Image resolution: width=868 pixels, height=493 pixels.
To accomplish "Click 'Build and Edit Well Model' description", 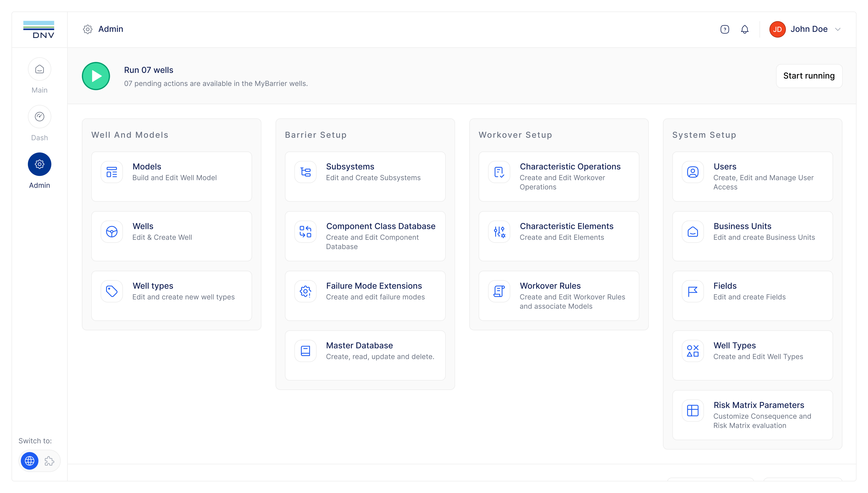I will (x=175, y=178).
